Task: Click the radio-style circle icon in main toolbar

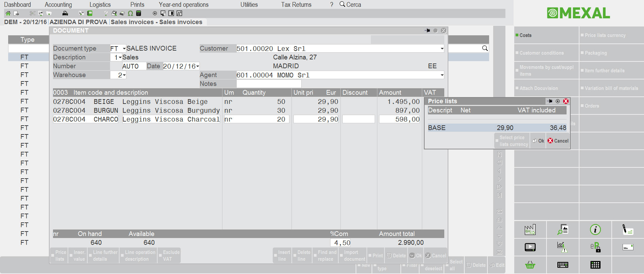Action: 155,14
